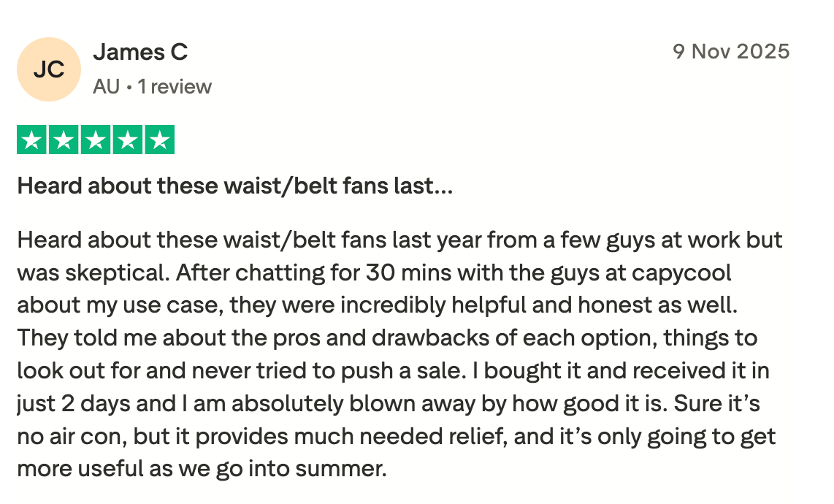The height and width of the screenshot is (504, 834).
Task: Click the JC avatar circle
Action: pyautogui.click(x=49, y=69)
